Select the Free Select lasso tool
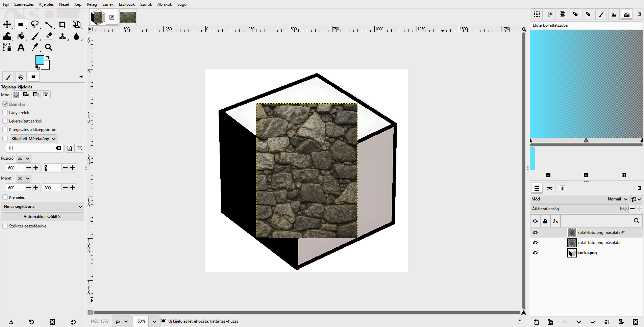Screen dimensions: 644x327 click(x=35, y=25)
